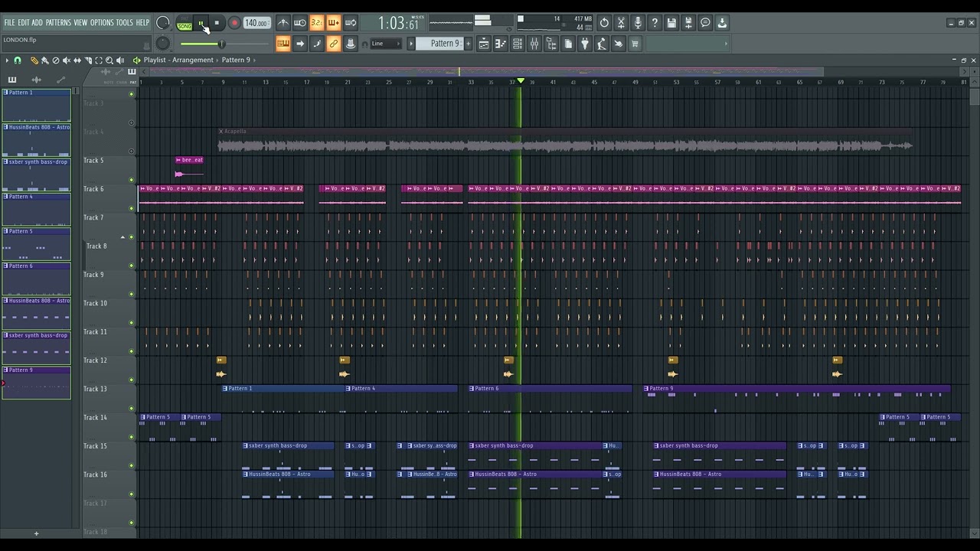Mute Track 15 with its green LED
This screenshot has width=980, height=551.
131,465
